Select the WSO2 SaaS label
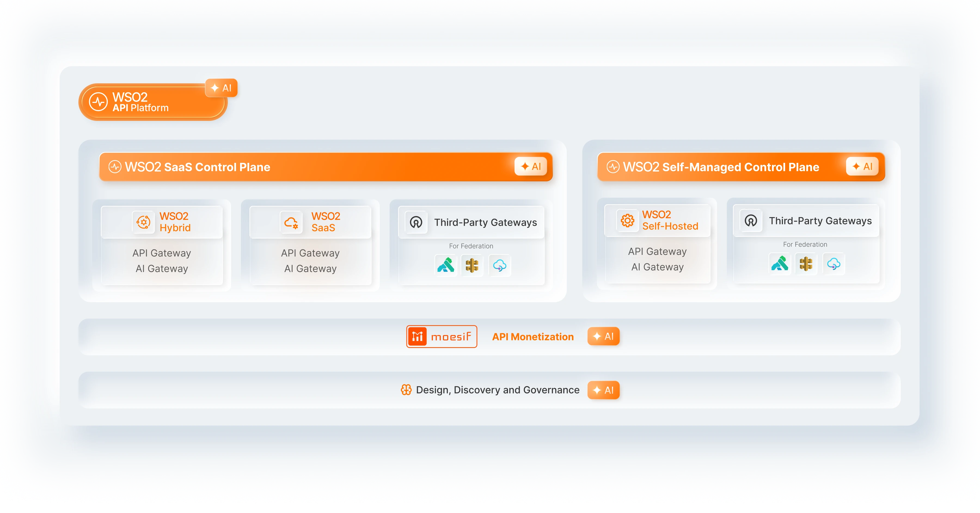Screen dimensions: 980x513 click(326, 222)
